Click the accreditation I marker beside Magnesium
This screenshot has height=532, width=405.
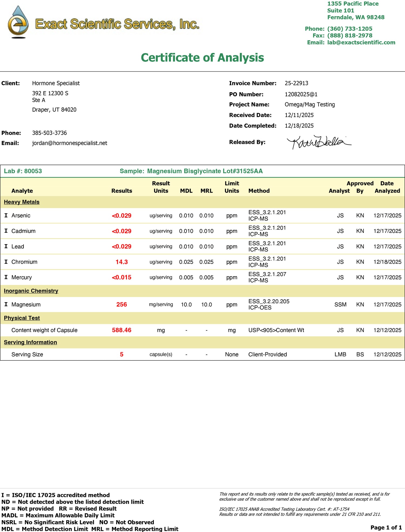coord(6,304)
